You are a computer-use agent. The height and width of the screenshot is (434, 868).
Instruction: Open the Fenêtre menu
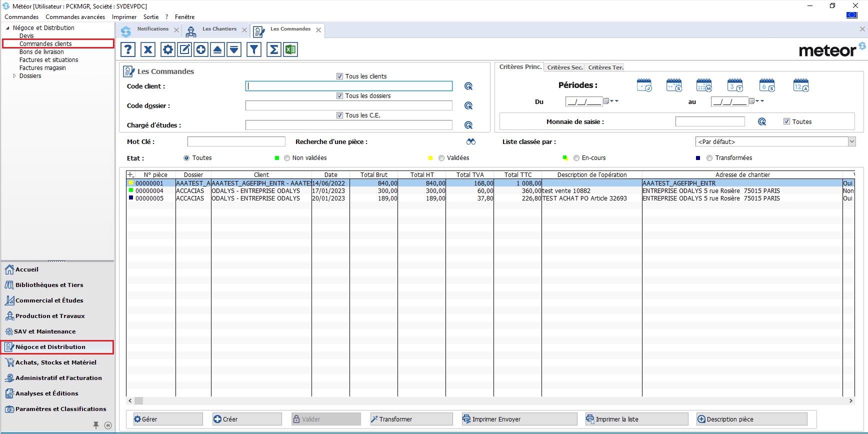[184, 17]
